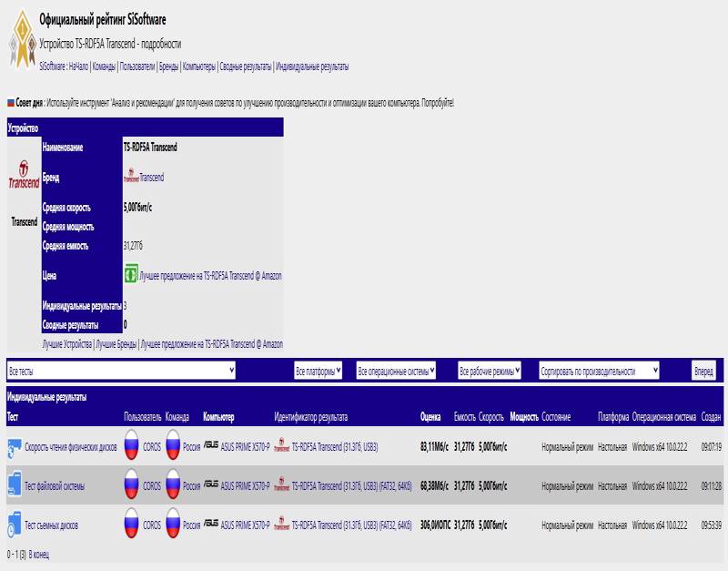The height and width of the screenshot is (571, 728).
Task: Open the 'Все тесты' dropdown
Action: pyautogui.click(x=121, y=371)
